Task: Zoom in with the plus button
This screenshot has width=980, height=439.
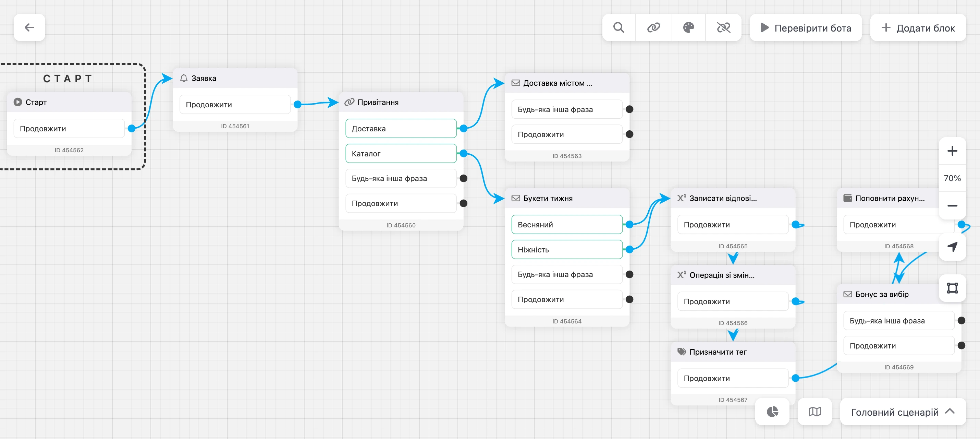Action: tap(952, 151)
